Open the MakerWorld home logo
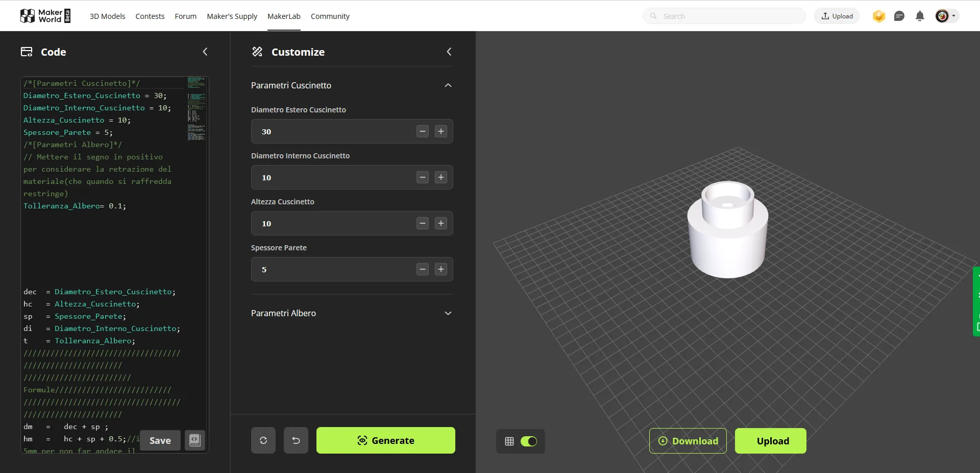 pyautogui.click(x=45, y=16)
